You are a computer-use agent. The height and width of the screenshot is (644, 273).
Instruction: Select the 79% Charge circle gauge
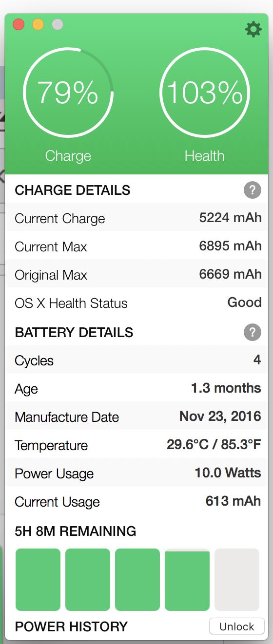(68, 93)
